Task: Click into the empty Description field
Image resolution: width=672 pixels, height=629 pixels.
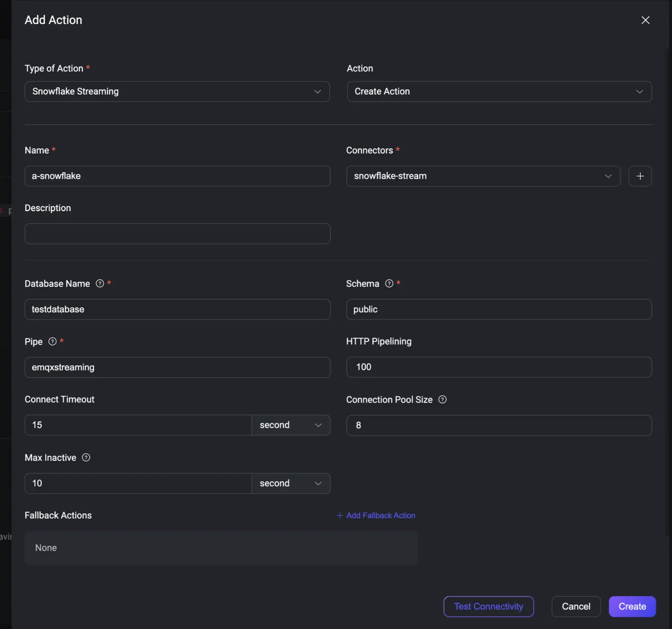Action: click(x=177, y=233)
